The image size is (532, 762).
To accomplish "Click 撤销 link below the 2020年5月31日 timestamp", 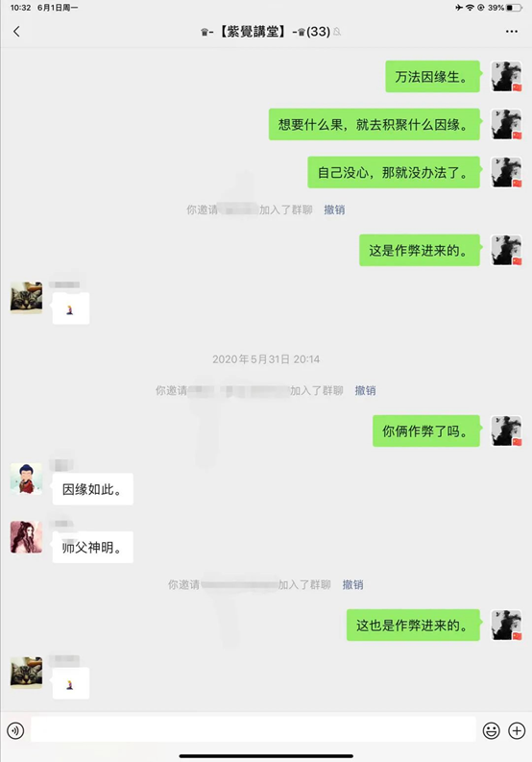I will pos(365,390).
